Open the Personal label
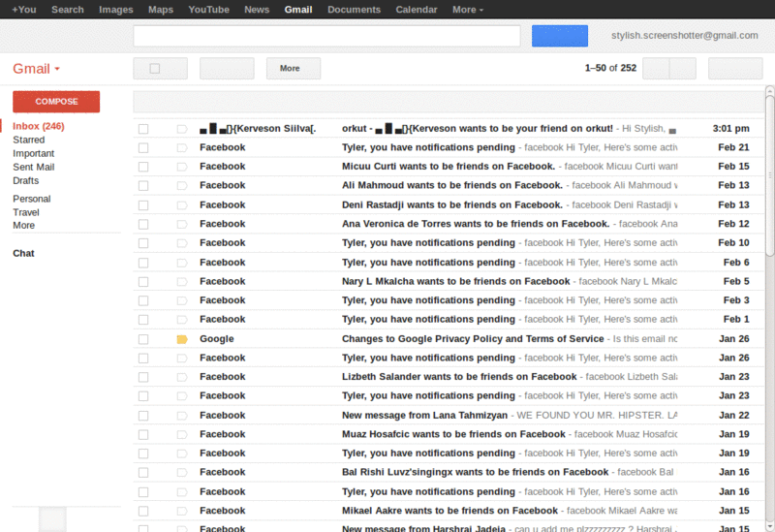 (x=32, y=199)
